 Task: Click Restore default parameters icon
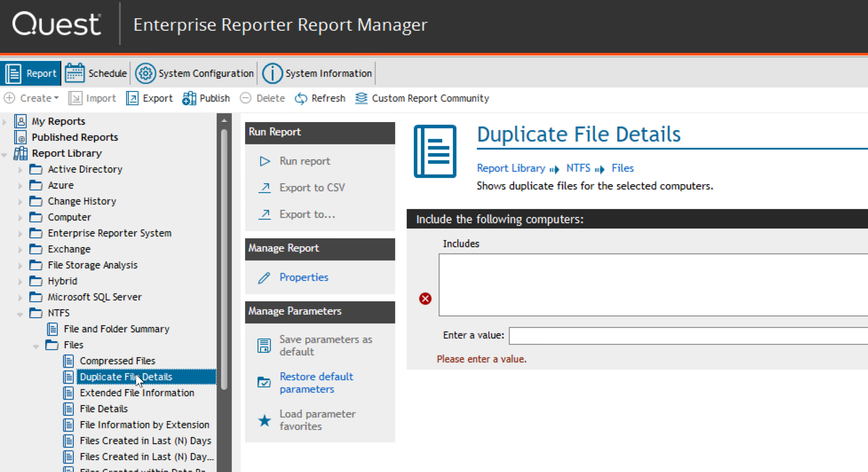tap(264, 383)
